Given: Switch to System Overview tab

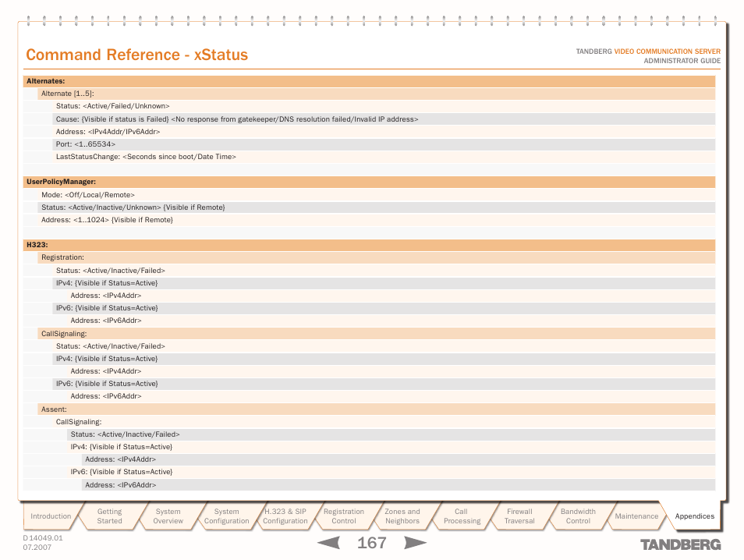Looking at the screenshot, I should coord(168,516).
